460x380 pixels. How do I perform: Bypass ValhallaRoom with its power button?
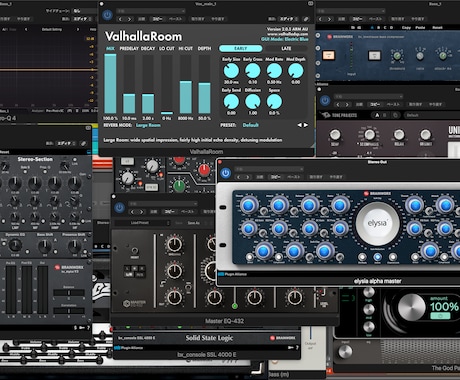coord(107,15)
